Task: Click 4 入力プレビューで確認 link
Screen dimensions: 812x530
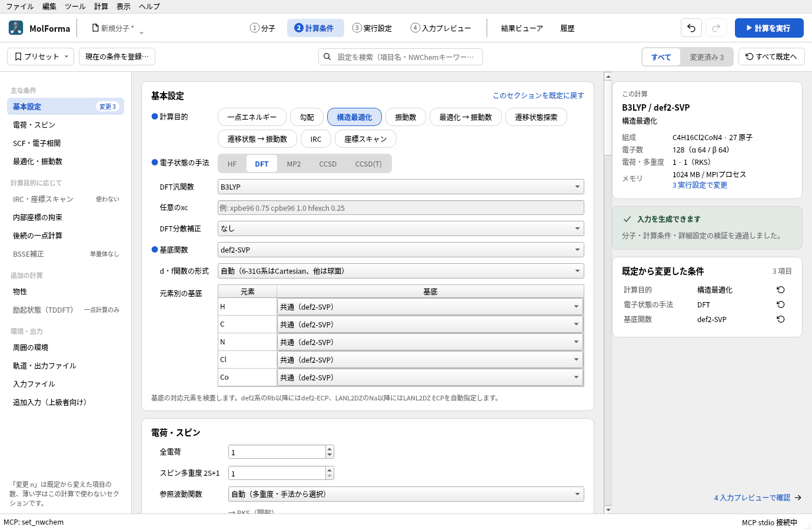Action: tap(758, 498)
